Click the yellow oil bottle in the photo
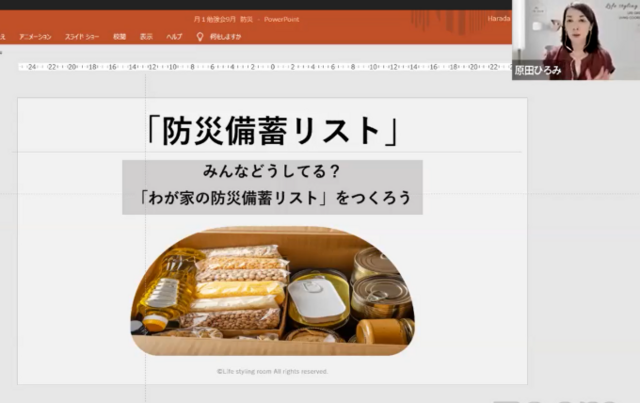Screen dimensions: 640x403 (x=160, y=288)
